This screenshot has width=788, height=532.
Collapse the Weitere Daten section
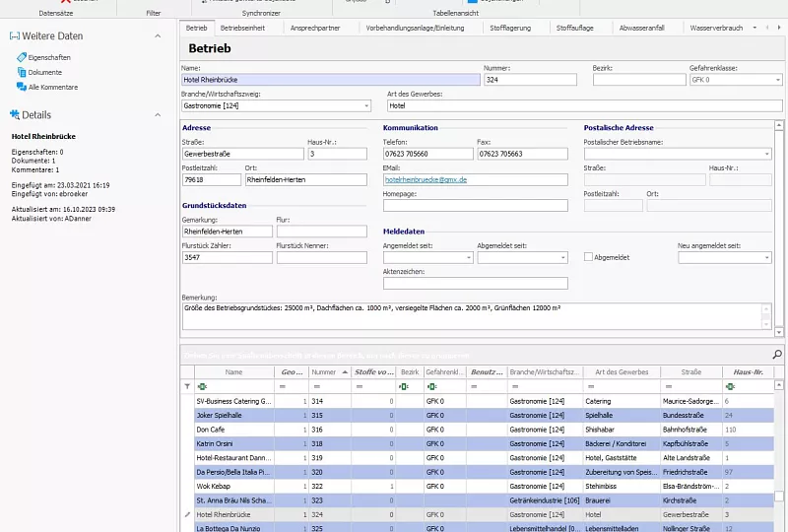point(158,35)
